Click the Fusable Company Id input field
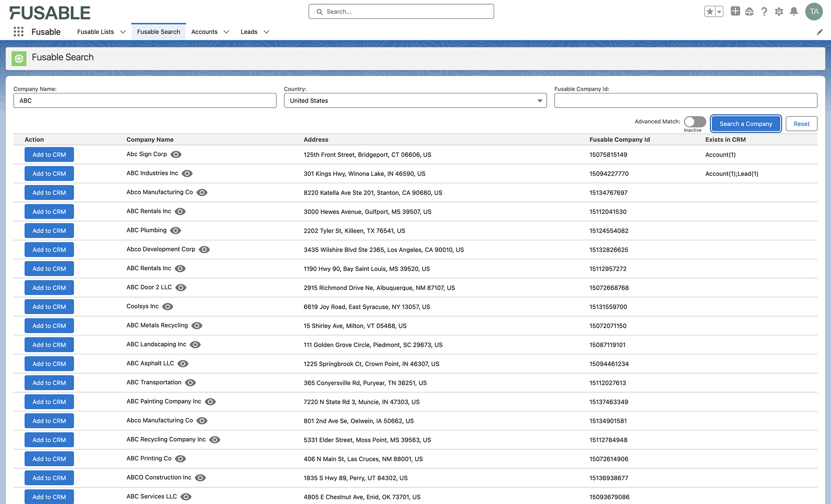831x504 pixels. tap(686, 101)
